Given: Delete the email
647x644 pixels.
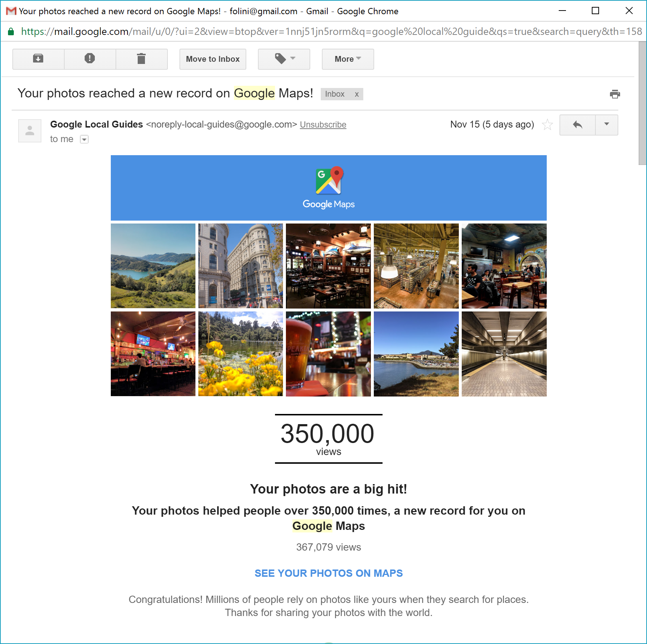Looking at the screenshot, I should click(141, 59).
